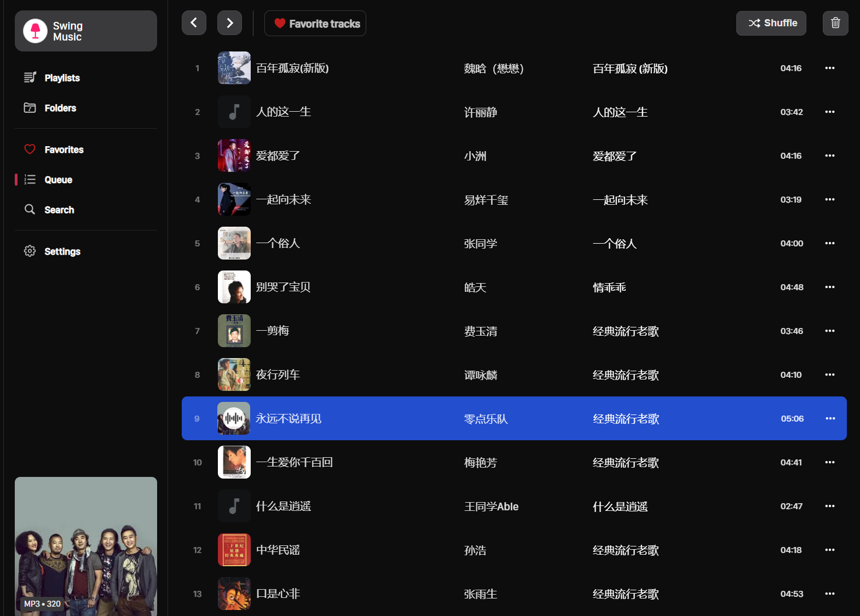Open options menu for 一个俗人 track
The height and width of the screenshot is (616, 860).
pyautogui.click(x=830, y=243)
